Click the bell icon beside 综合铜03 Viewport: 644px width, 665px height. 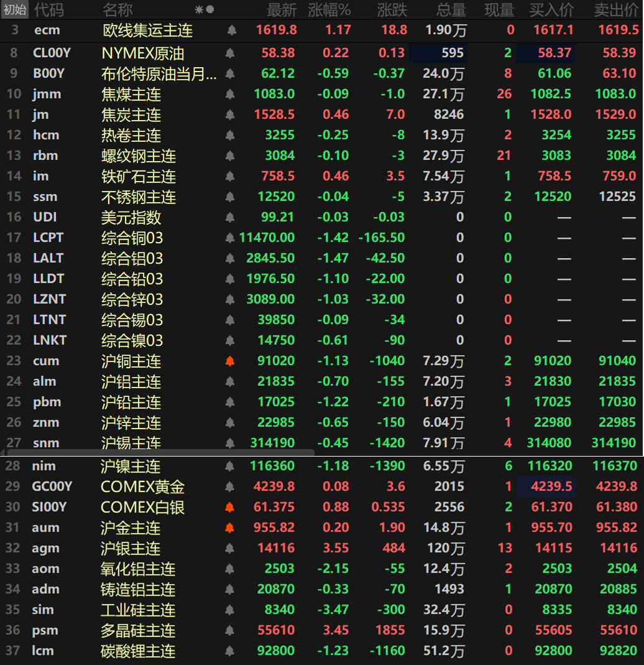point(230,238)
